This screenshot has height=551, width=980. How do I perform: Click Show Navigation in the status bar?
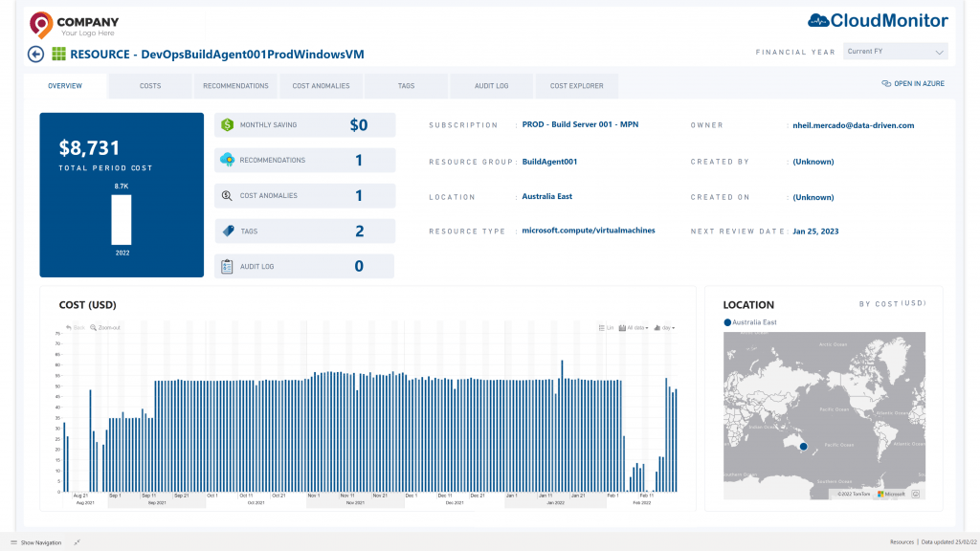(x=36, y=542)
